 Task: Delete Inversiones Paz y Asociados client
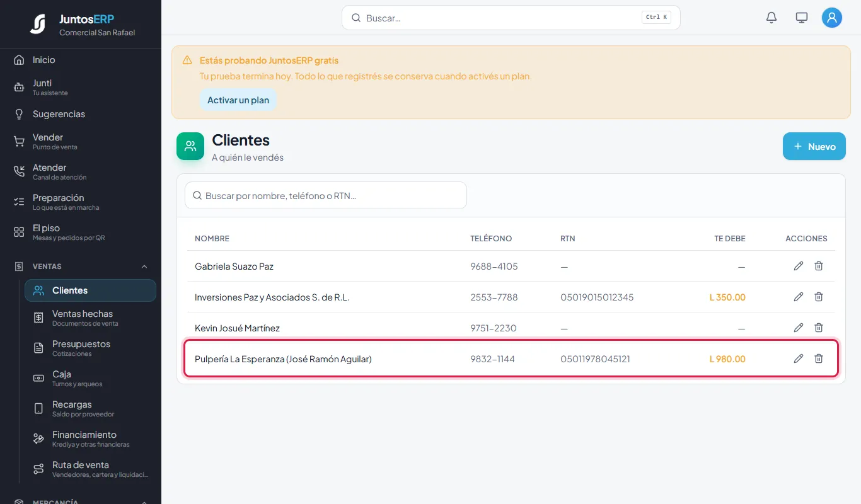coord(819,297)
